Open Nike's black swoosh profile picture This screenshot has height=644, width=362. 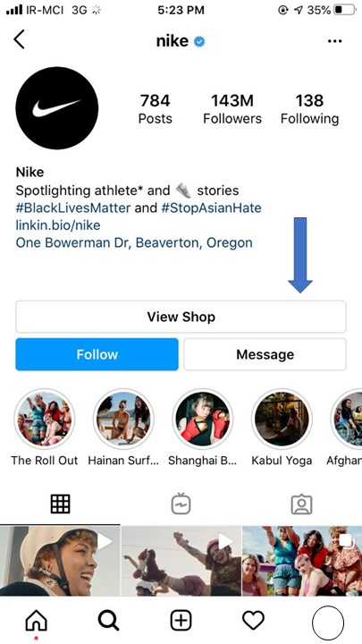pyautogui.click(x=57, y=108)
